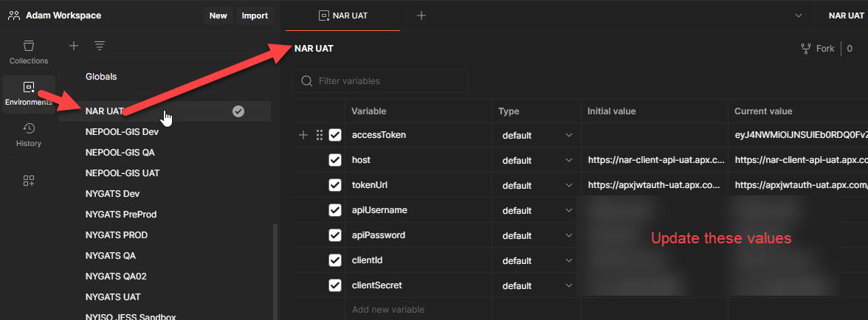Image resolution: width=868 pixels, height=320 pixels.
Task: Click the search magnifier in Filter variables
Action: point(306,80)
